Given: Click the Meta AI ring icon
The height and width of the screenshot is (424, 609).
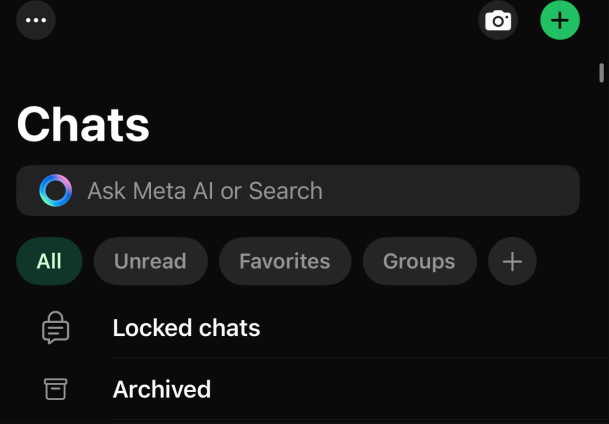Looking at the screenshot, I should point(55,191).
